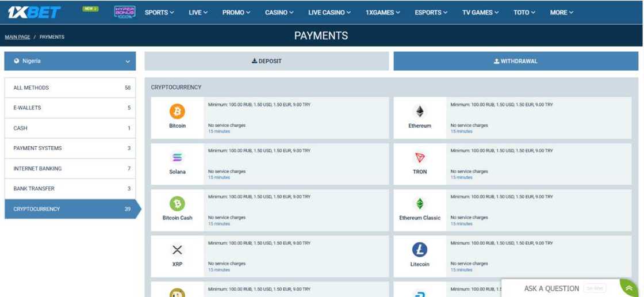Select the Ethereum Classic icon
This screenshot has width=644, height=297.
pyautogui.click(x=420, y=203)
